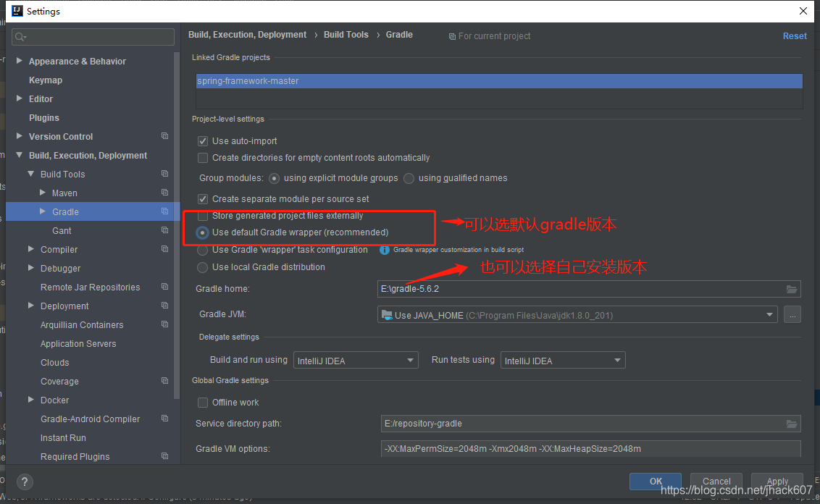Click the For current project icon
This screenshot has height=504, width=820.
(x=452, y=37)
